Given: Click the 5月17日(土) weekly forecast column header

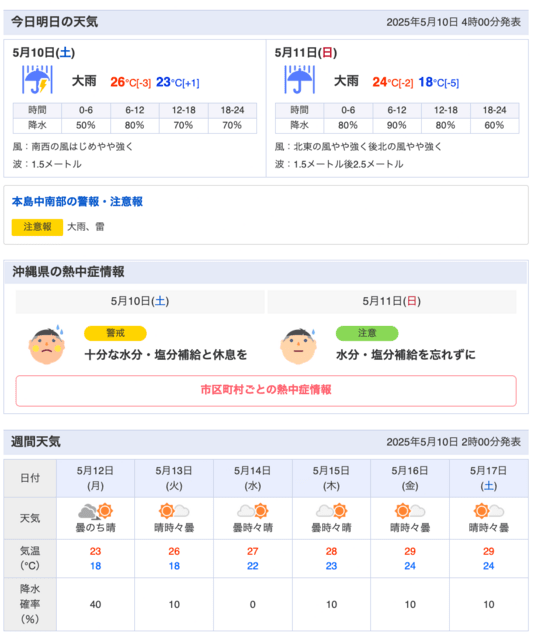Looking at the screenshot, I should click(489, 478).
